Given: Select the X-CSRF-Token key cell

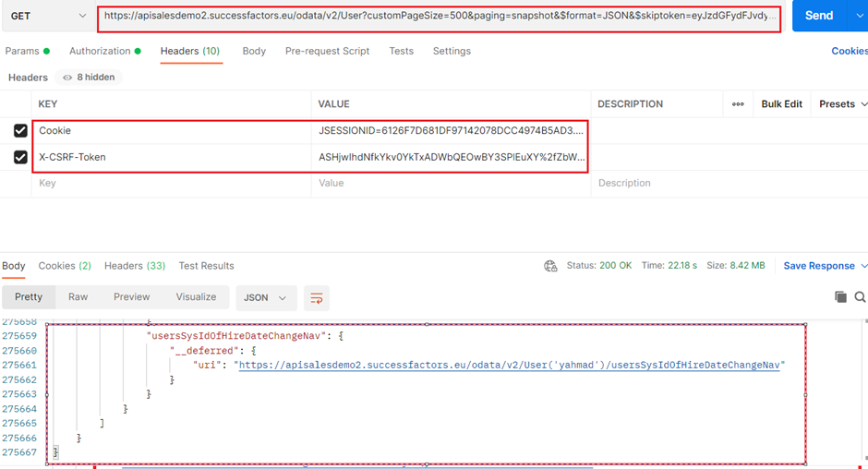Looking at the screenshot, I should [172, 157].
